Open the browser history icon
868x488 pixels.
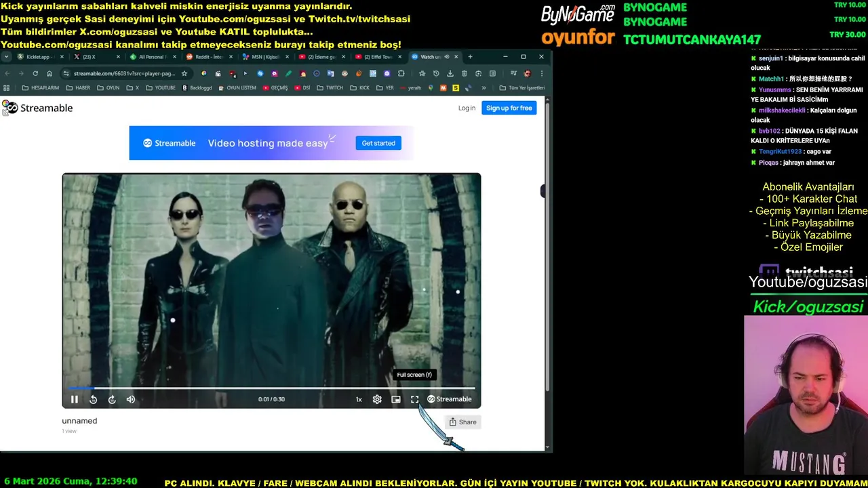[436, 73]
